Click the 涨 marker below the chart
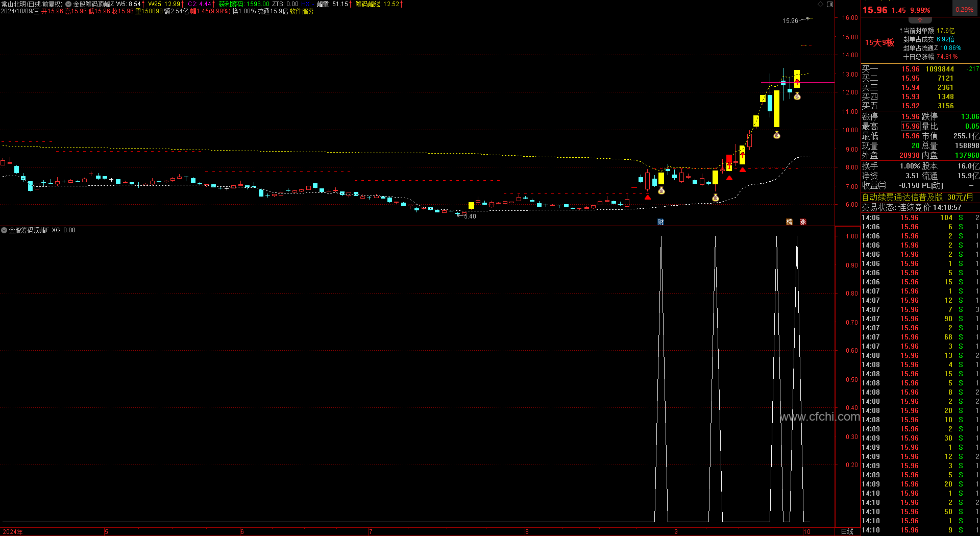The width and height of the screenshot is (980, 536). (x=803, y=222)
